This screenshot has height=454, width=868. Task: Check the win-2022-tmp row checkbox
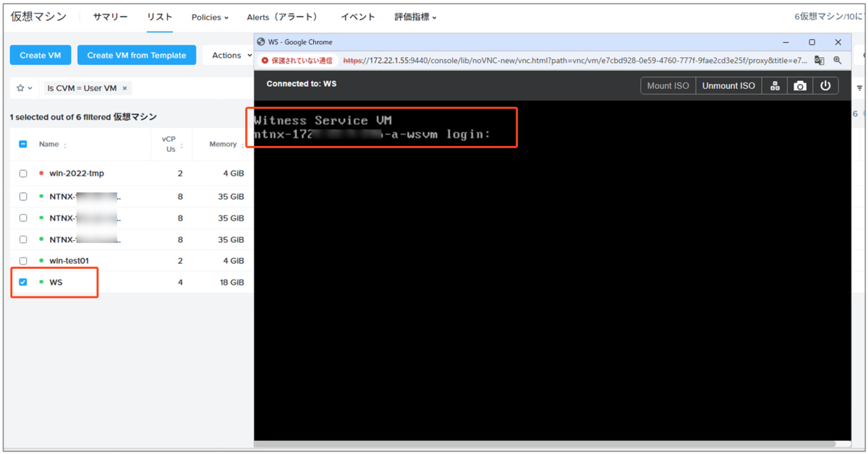(x=23, y=174)
